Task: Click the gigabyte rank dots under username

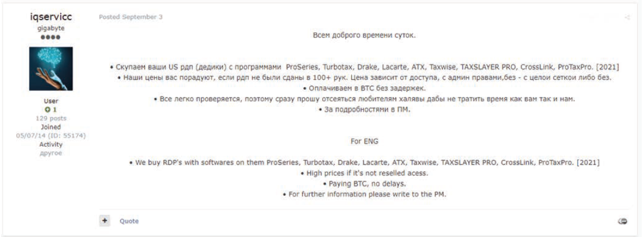Action: point(51,37)
